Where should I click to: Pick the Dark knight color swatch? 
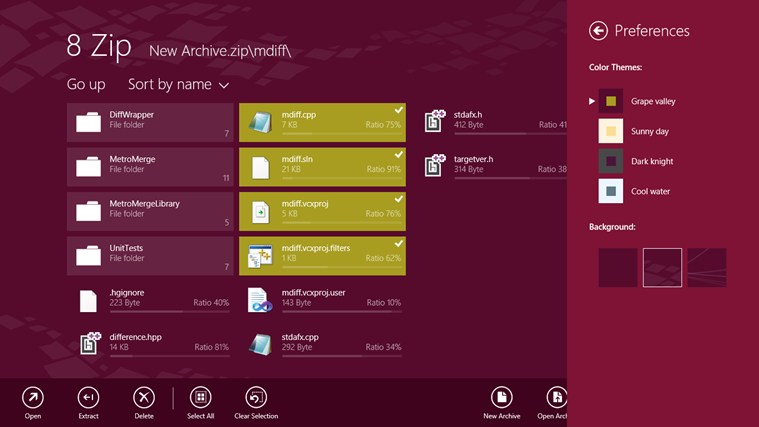(x=611, y=161)
